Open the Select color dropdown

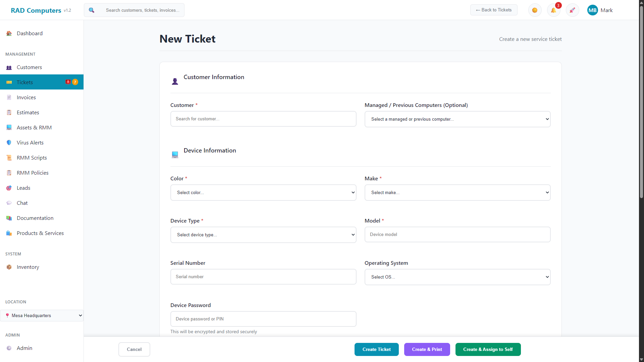pyautogui.click(x=263, y=192)
